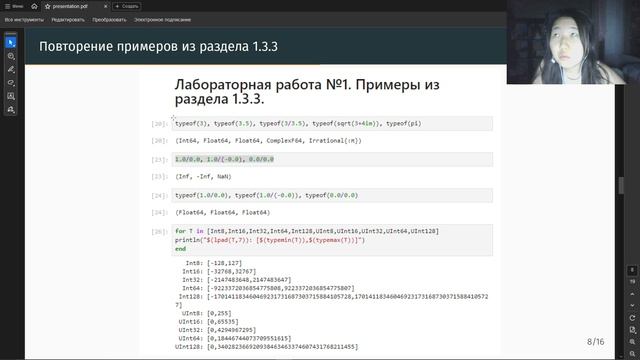Open the Преобразовать menu item
Screen dimensions: 640x360
[109, 20]
